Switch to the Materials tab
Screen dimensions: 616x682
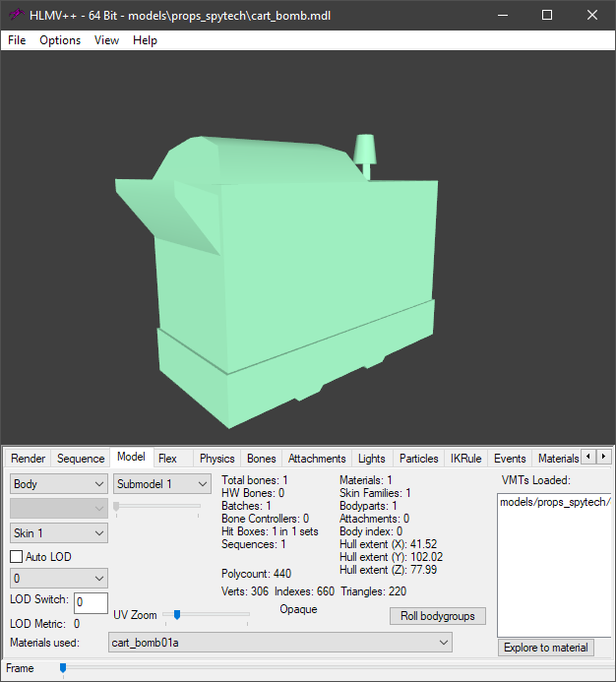click(x=557, y=459)
